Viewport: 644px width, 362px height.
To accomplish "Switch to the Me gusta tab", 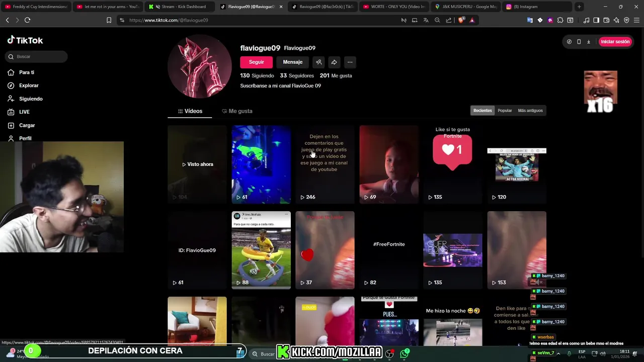I will point(237,111).
